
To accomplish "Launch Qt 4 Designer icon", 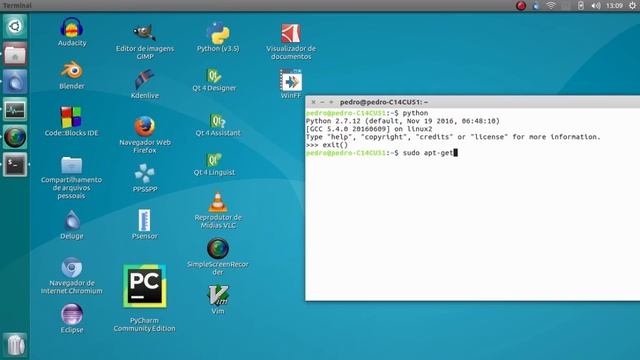I will click(214, 76).
